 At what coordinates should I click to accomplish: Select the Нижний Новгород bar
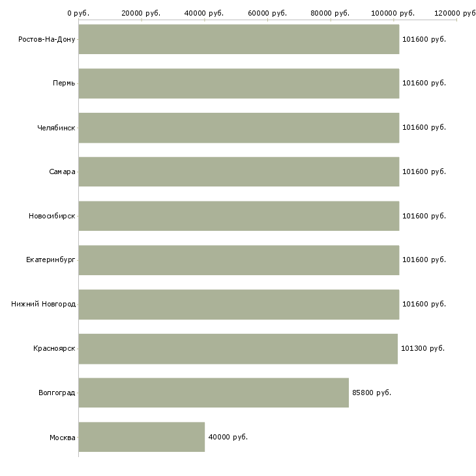(x=239, y=305)
